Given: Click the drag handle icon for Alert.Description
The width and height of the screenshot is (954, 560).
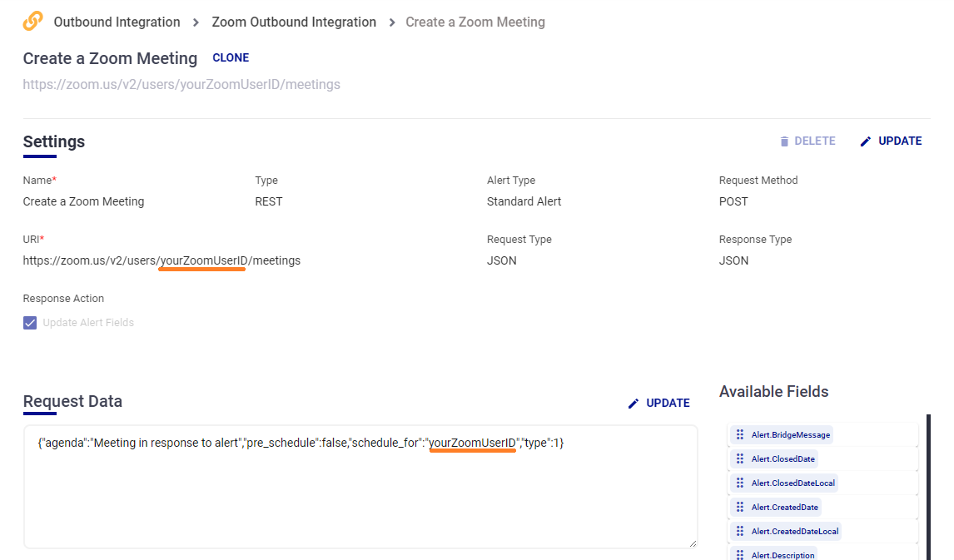Looking at the screenshot, I should pyautogui.click(x=740, y=554).
